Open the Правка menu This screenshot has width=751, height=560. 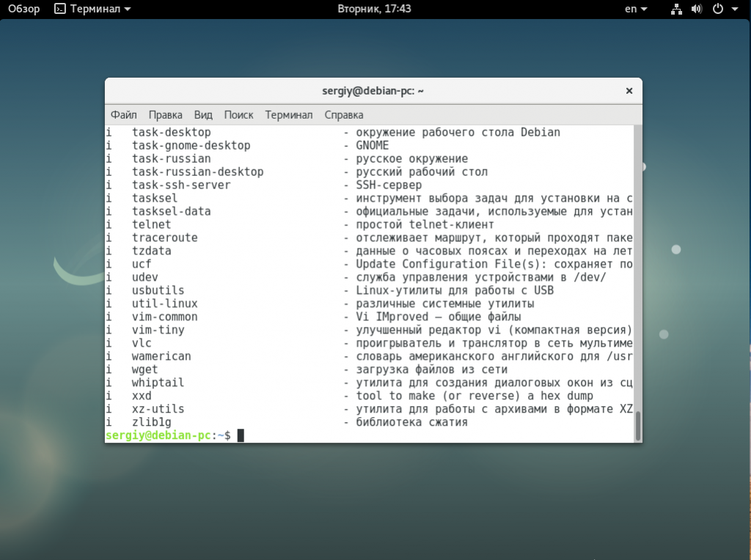pyautogui.click(x=165, y=114)
